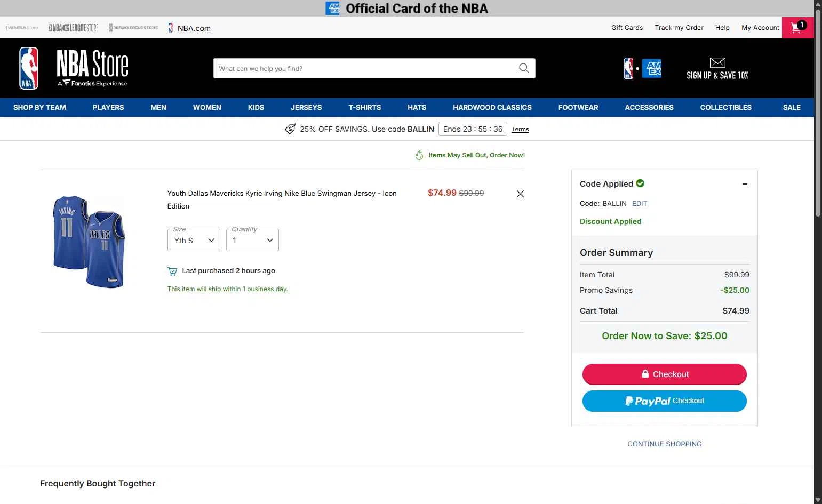
Task: Click Continue Shopping link
Action: (x=665, y=444)
